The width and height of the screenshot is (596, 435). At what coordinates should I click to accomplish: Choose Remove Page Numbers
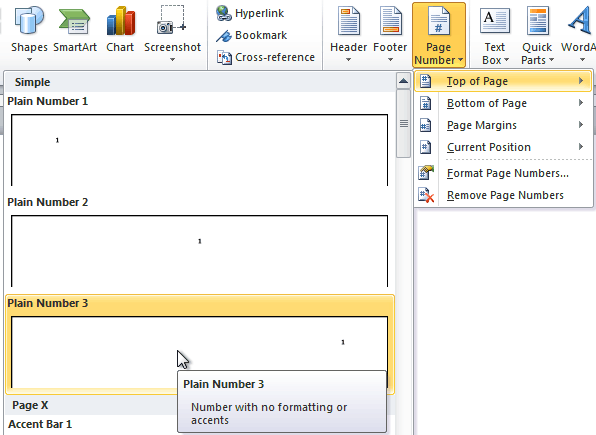503,195
